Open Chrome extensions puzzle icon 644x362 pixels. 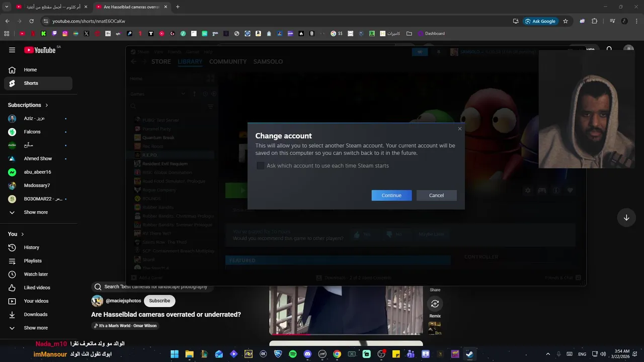(x=595, y=21)
